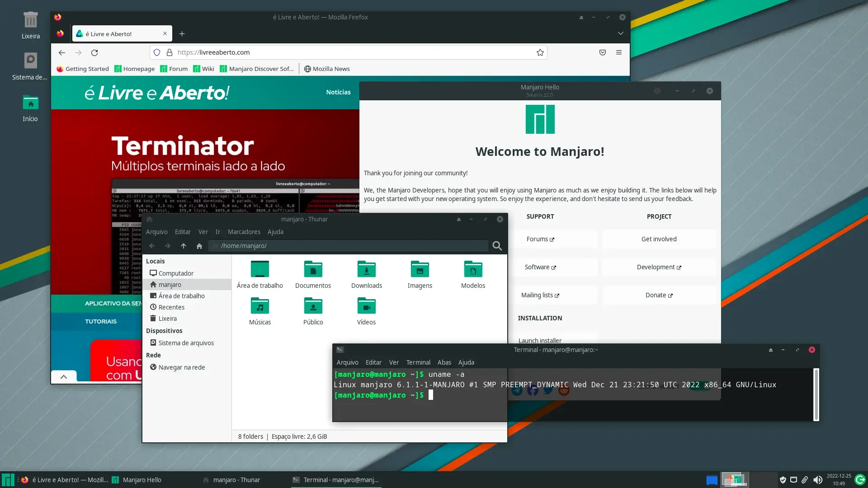Click the Mailing lists button
868x488 pixels.
[540, 295]
